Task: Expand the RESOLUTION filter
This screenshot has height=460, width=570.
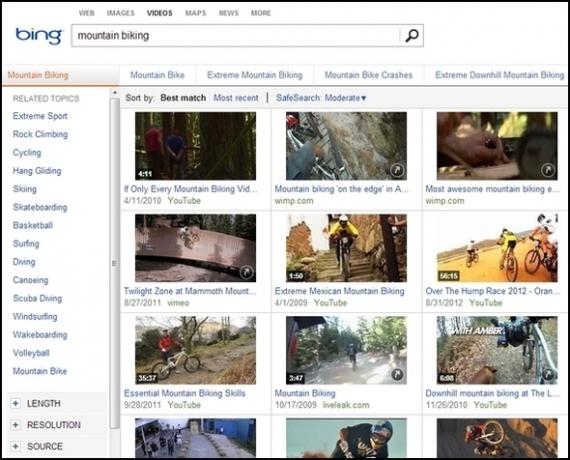Action: (x=16, y=425)
